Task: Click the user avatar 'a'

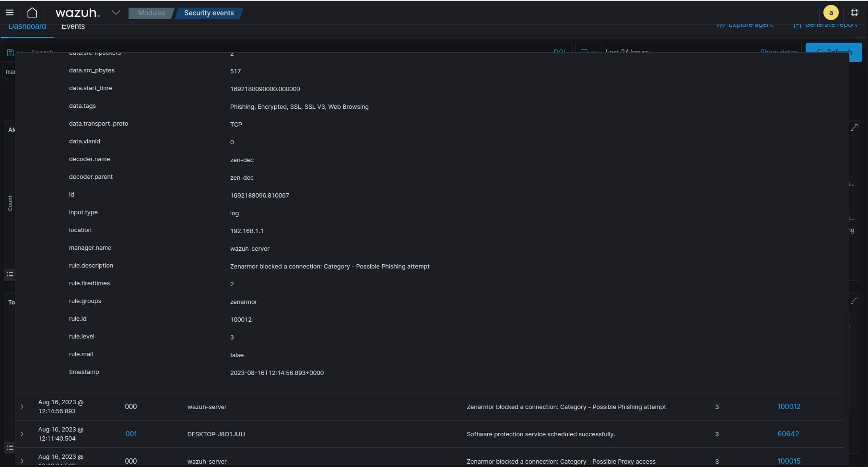Action: (831, 13)
